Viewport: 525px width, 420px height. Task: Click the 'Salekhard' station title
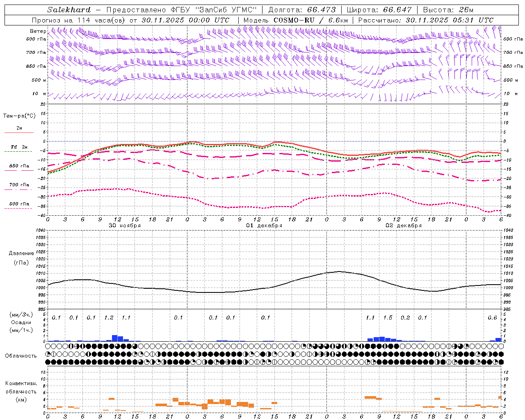(69, 10)
